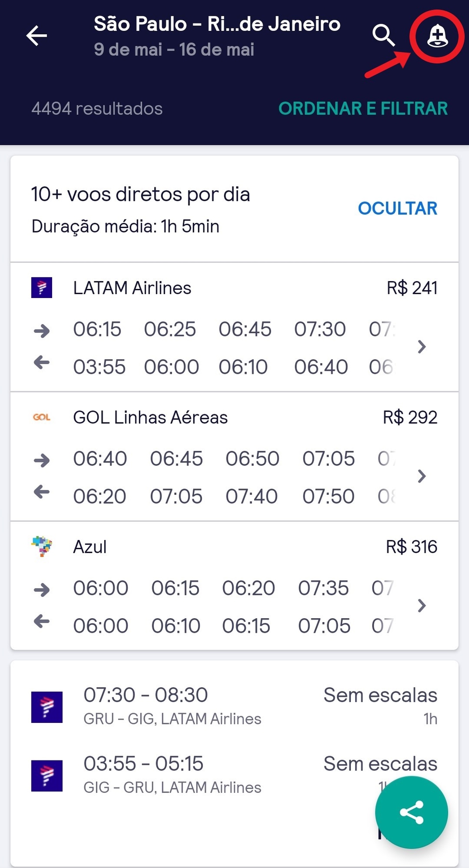Tap the back arrow icon
This screenshot has height=868, width=469.
(x=37, y=36)
